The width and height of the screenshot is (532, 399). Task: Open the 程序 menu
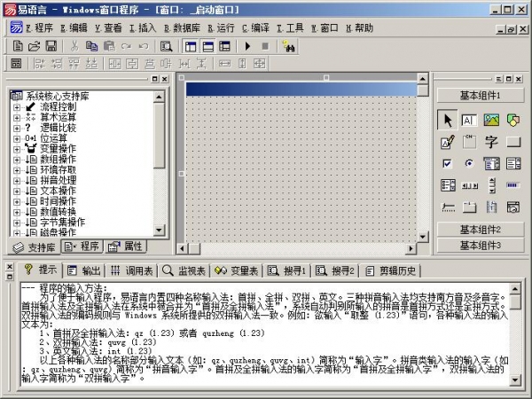[40, 28]
